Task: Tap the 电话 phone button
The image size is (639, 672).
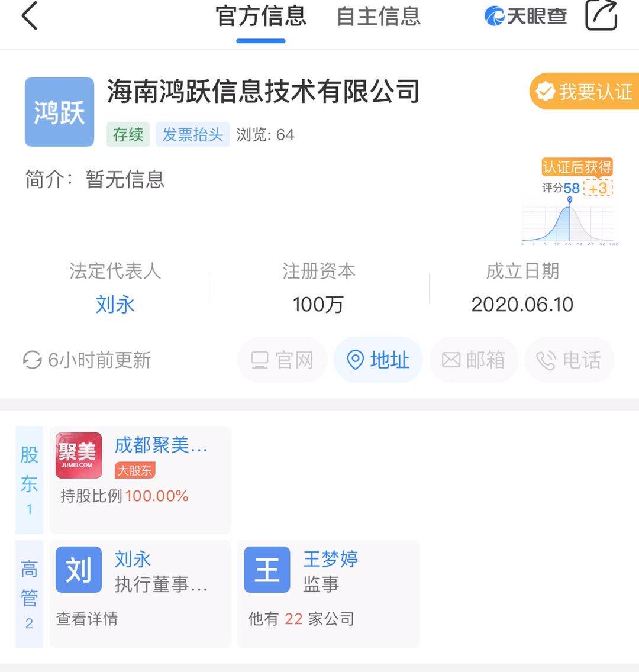Action: (569, 360)
